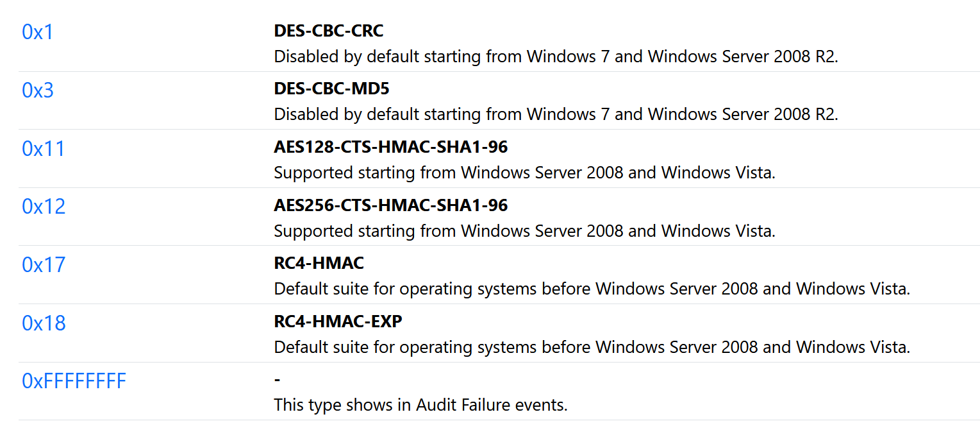This screenshot has width=980, height=428.
Task: Open the 0xFFFFFFFF link
Action: tap(74, 382)
